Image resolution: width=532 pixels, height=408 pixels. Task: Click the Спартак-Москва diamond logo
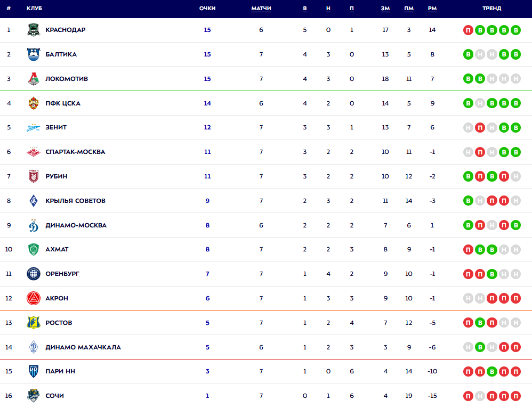pyautogui.click(x=34, y=152)
